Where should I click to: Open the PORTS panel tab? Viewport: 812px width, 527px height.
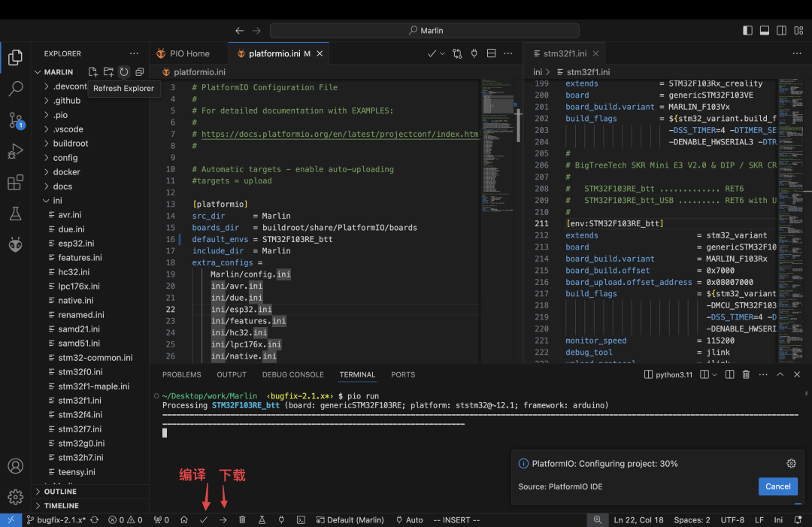[403, 374]
